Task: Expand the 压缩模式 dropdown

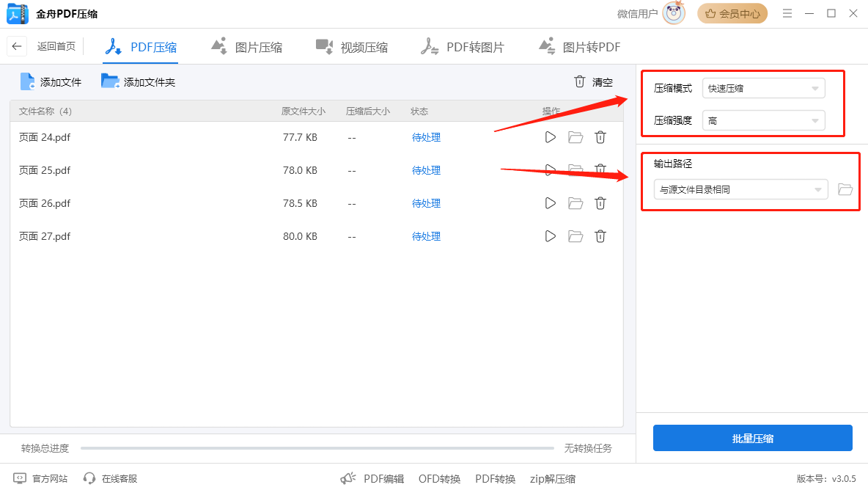Action: [763, 89]
